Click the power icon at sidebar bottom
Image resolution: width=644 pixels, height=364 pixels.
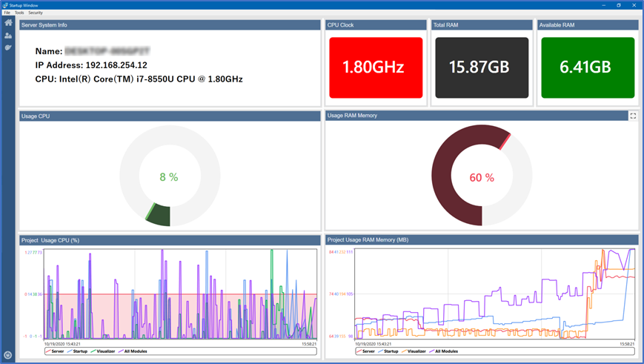[x=8, y=355]
